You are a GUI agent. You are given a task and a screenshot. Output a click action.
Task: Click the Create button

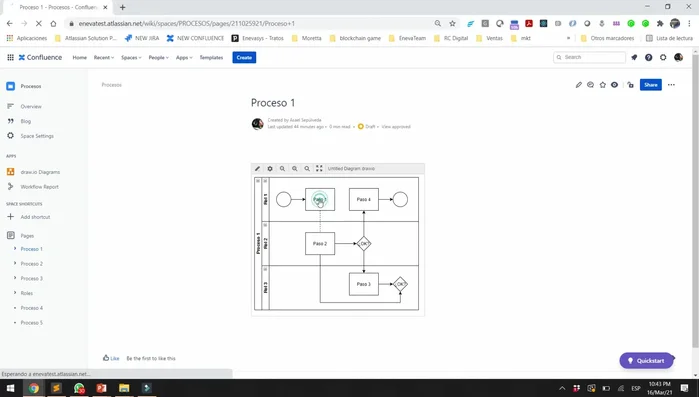[x=244, y=57]
